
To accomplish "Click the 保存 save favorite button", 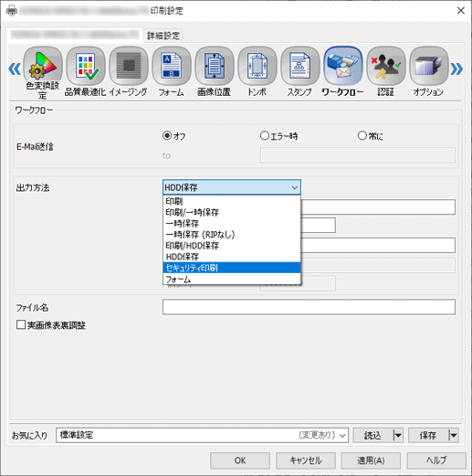I will tap(428, 435).
